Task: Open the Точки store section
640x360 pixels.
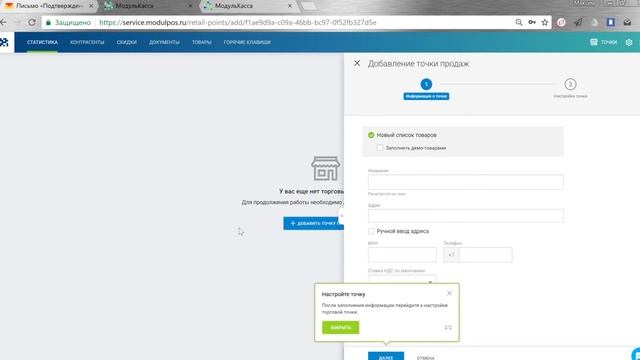Action: [603, 42]
